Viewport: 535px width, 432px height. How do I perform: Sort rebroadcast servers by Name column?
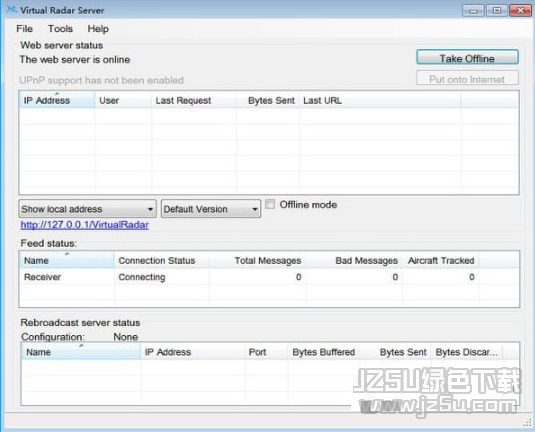[81, 352]
